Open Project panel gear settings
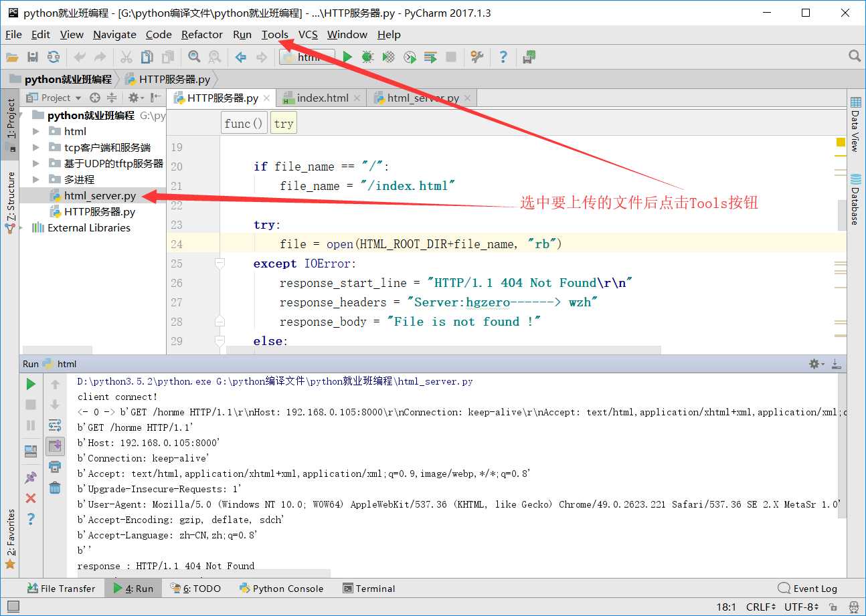This screenshot has width=866, height=616. [x=135, y=98]
